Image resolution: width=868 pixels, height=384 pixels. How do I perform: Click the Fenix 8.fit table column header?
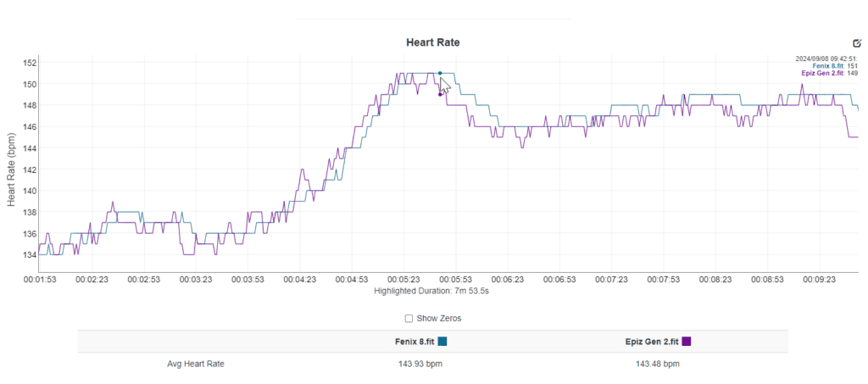click(x=410, y=342)
